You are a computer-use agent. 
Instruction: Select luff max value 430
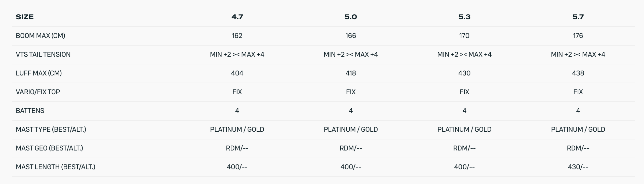[x=464, y=73]
